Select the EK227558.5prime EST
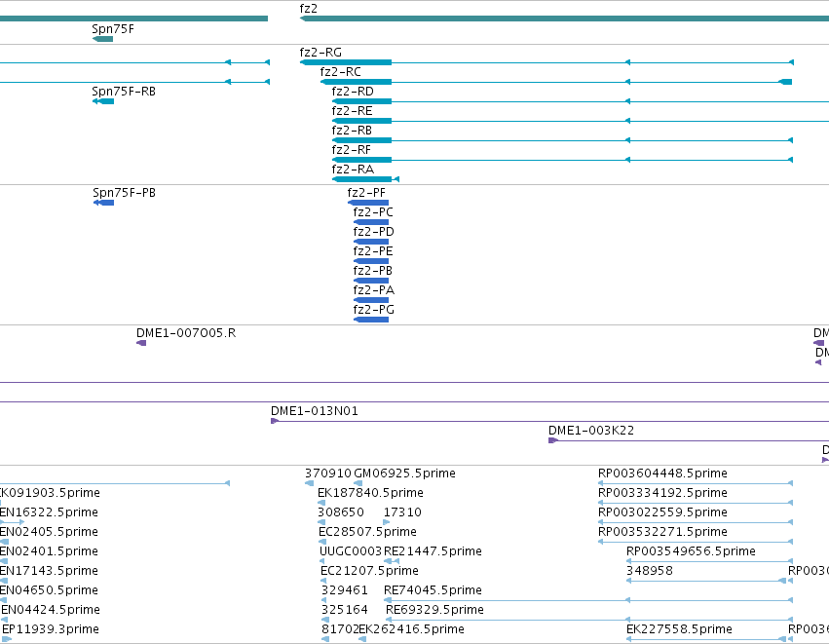 click(706, 639)
